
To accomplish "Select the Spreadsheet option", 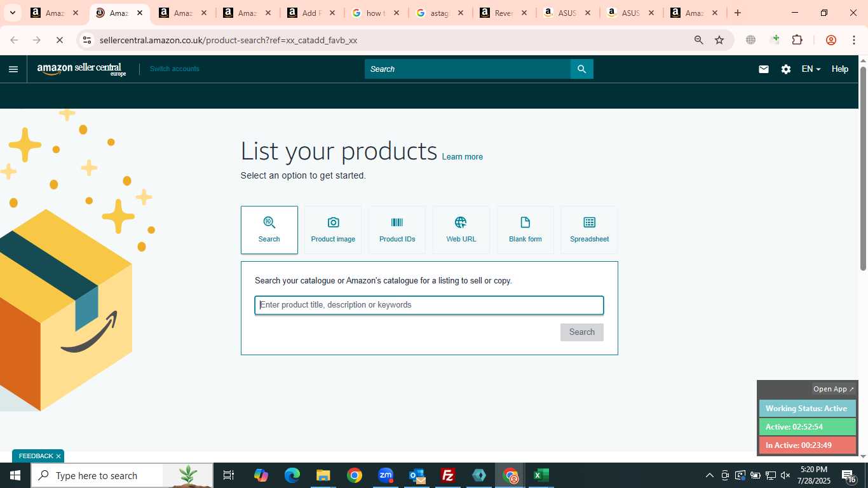I will click(x=589, y=230).
